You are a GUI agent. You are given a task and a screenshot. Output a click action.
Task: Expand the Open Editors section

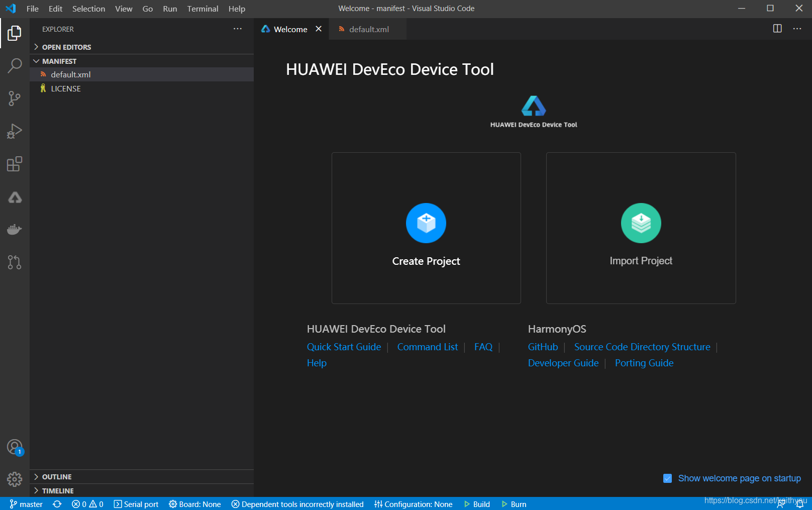point(142,47)
